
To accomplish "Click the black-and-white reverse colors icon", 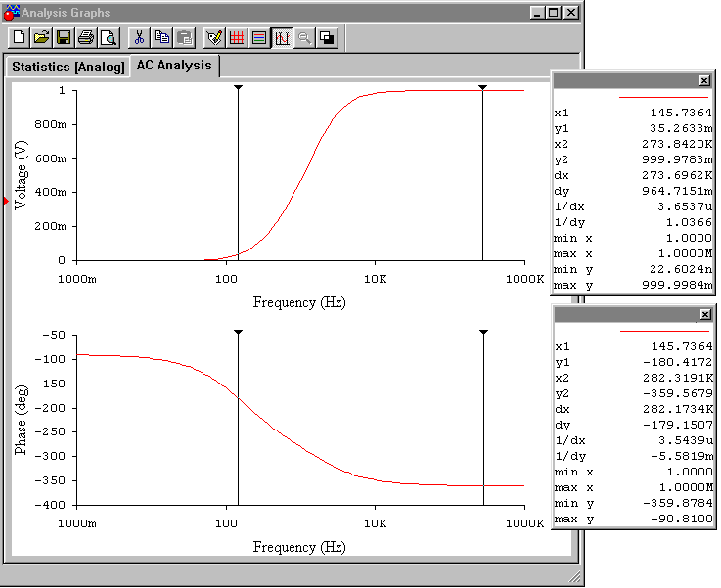I will coord(327,37).
